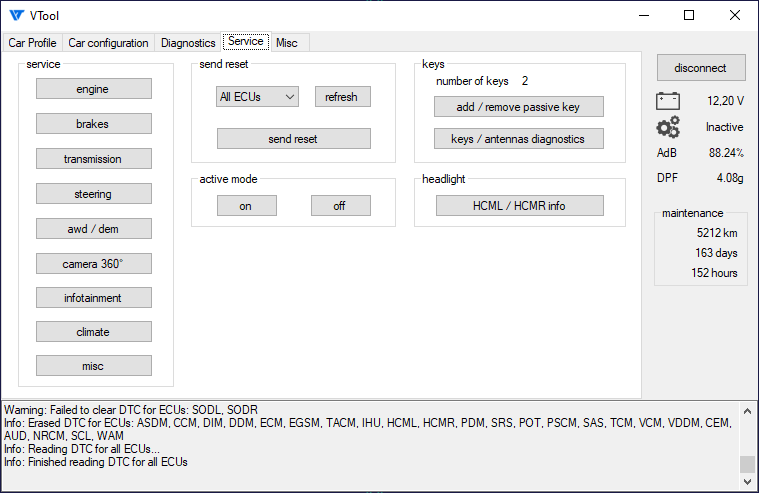
Task: Click the send reset button
Action: tap(293, 139)
